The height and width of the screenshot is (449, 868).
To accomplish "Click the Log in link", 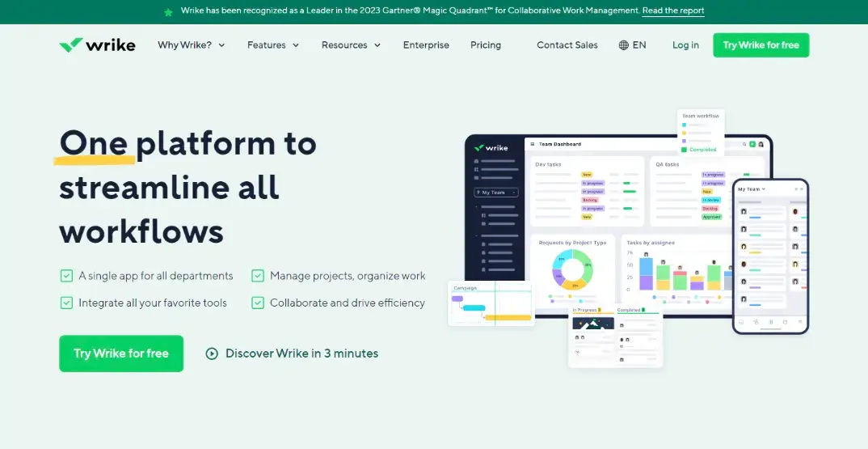I will [x=685, y=45].
